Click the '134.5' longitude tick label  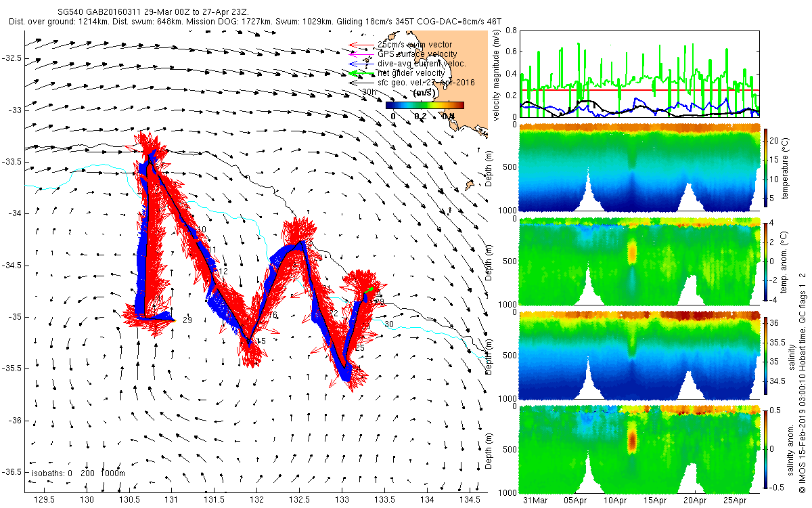pyautogui.click(x=470, y=500)
